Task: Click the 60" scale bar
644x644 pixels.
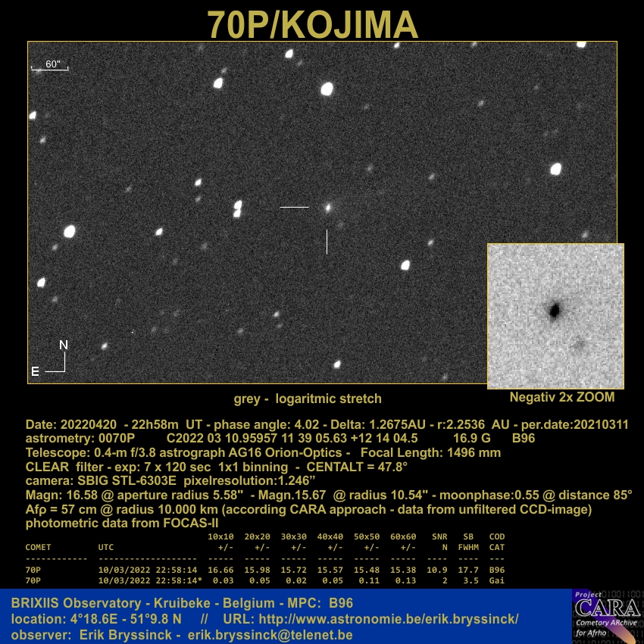Action: 50,66
